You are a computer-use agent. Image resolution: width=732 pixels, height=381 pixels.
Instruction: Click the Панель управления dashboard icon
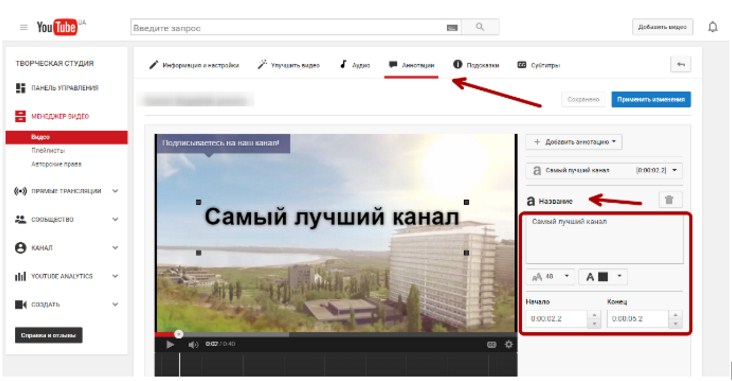pos(21,88)
